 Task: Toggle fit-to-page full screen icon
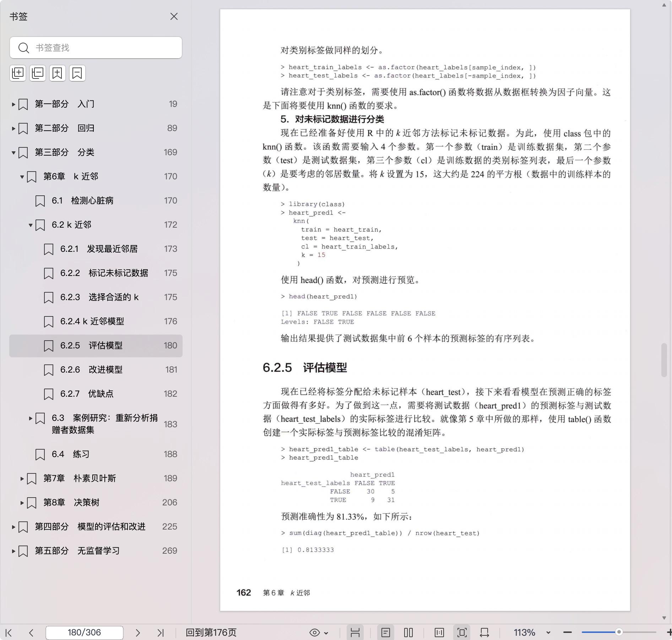462,633
